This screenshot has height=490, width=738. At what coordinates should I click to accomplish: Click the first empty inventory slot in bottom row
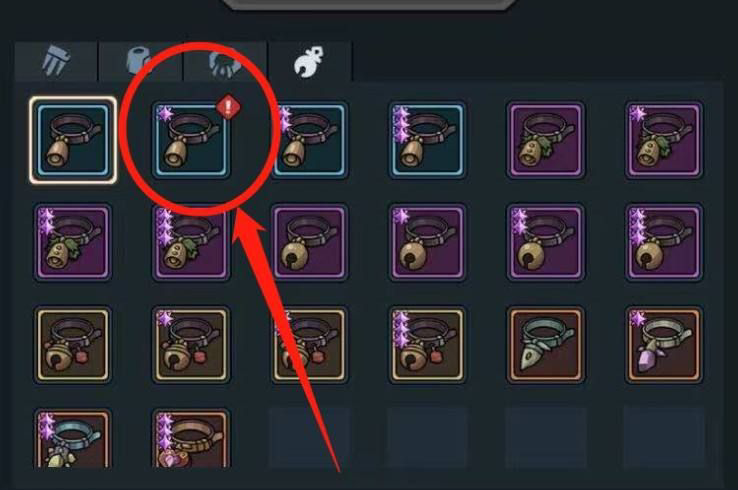pyautogui.click(x=309, y=438)
